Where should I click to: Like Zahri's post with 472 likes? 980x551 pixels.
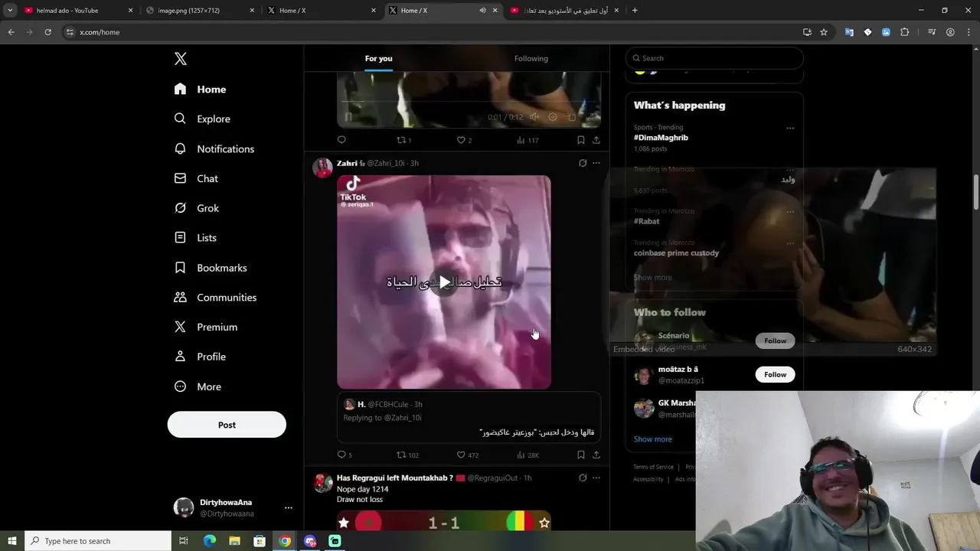pyautogui.click(x=467, y=455)
